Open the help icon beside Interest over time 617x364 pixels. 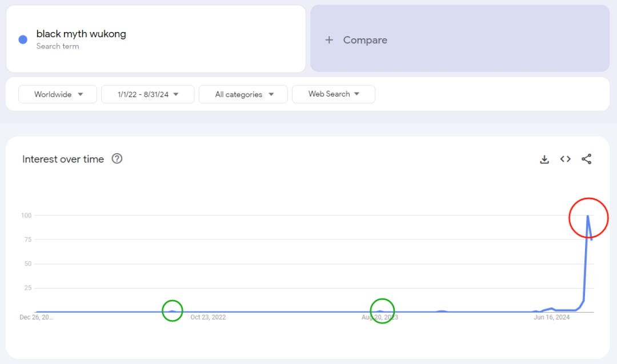(117, 159)
